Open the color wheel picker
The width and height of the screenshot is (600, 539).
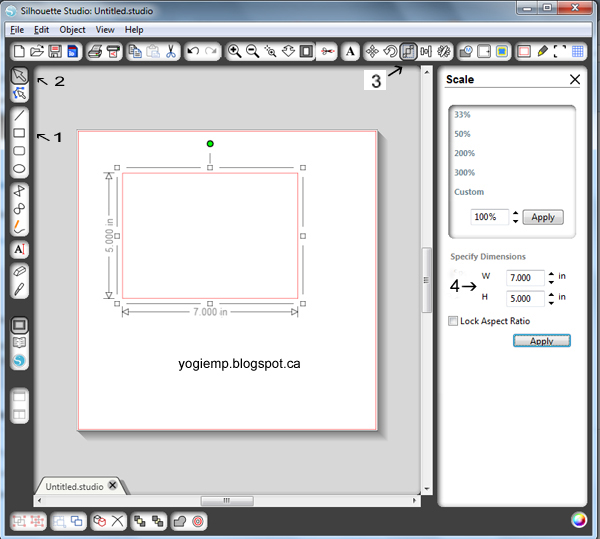tap(578, 519)
